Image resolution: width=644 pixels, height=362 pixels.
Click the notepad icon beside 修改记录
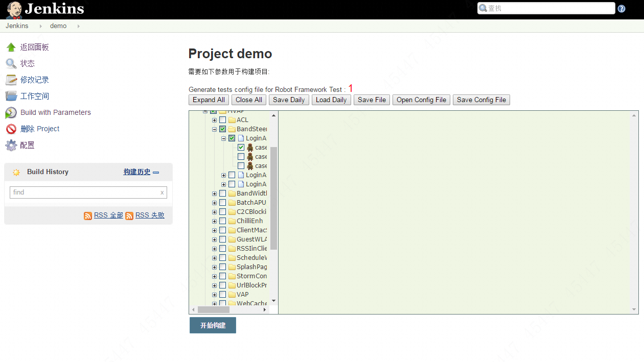11,80
